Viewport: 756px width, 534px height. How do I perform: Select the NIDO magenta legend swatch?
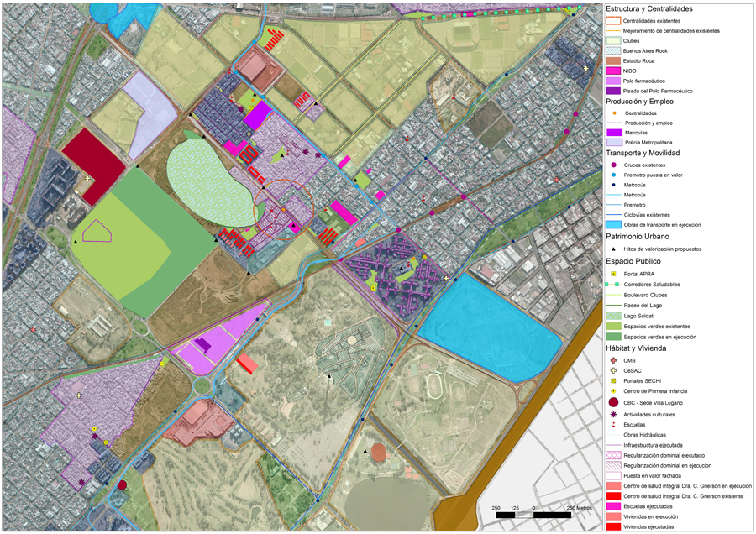point(613,71)
